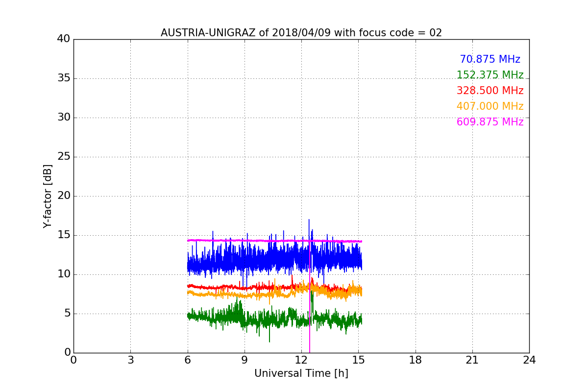
Task: Select the 70.875 MHz legend label
Action: click(x=490, y=59)
